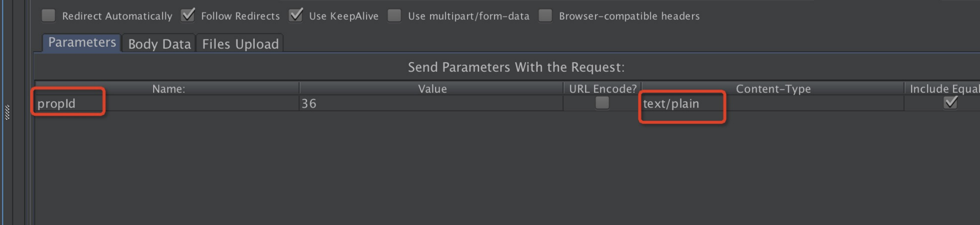
Task: Click the Value column header
Action: point(432,89)
